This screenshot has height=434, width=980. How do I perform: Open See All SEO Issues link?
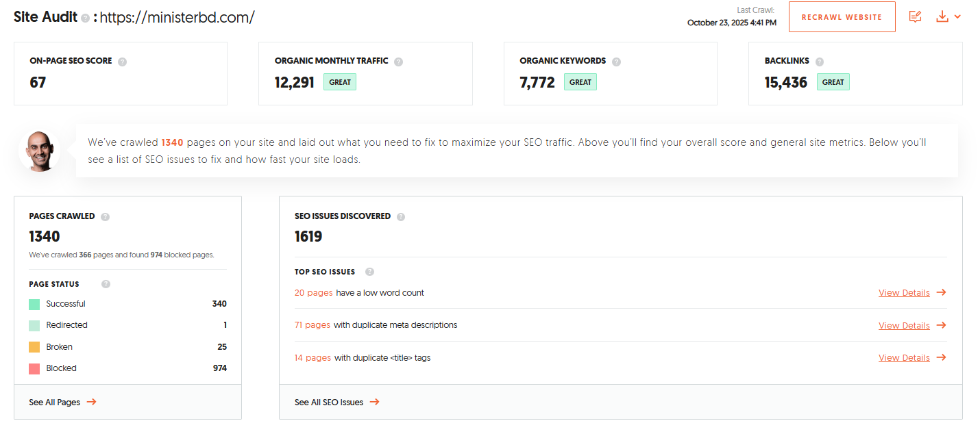pos(336,403)
